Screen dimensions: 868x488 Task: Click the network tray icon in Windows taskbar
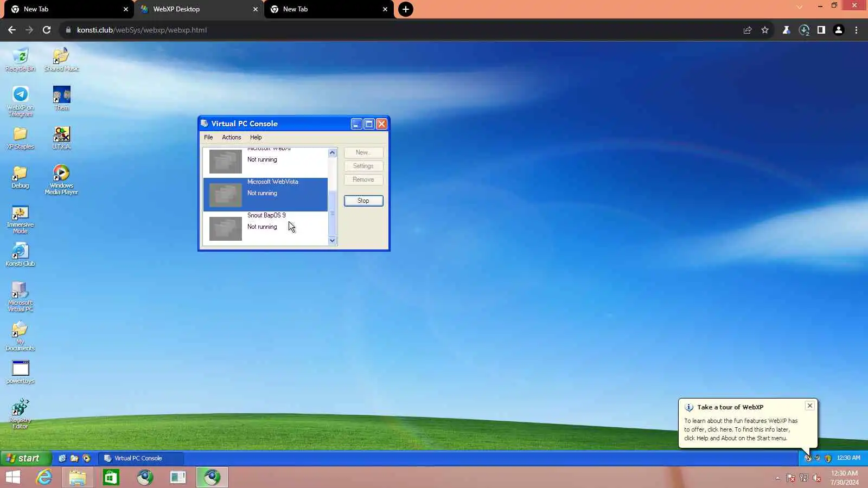(804, 478)
